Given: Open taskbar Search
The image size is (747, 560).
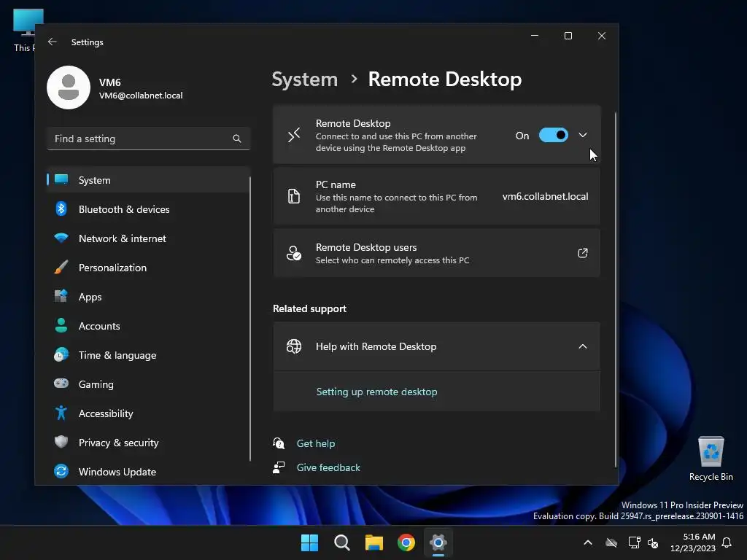Looking at the screenshot, I should tap(342, 542).
